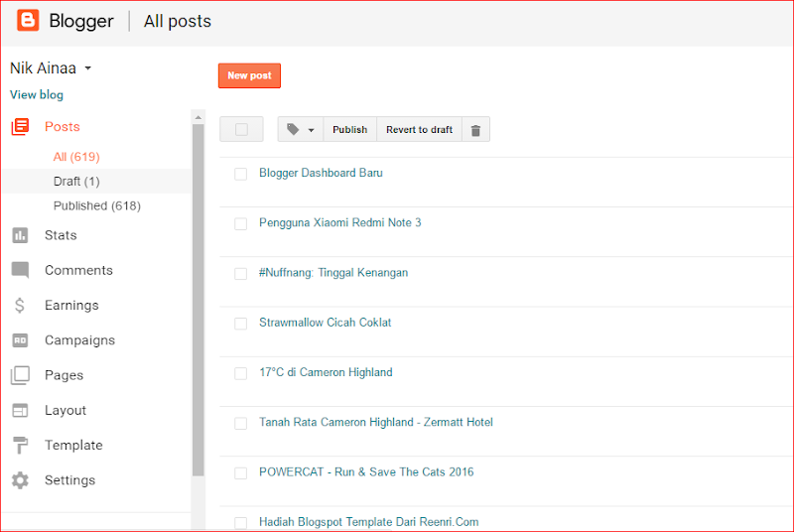Click the Publish button
The width and height of the screenshot is (794, 532).
[x=350, y=130]
